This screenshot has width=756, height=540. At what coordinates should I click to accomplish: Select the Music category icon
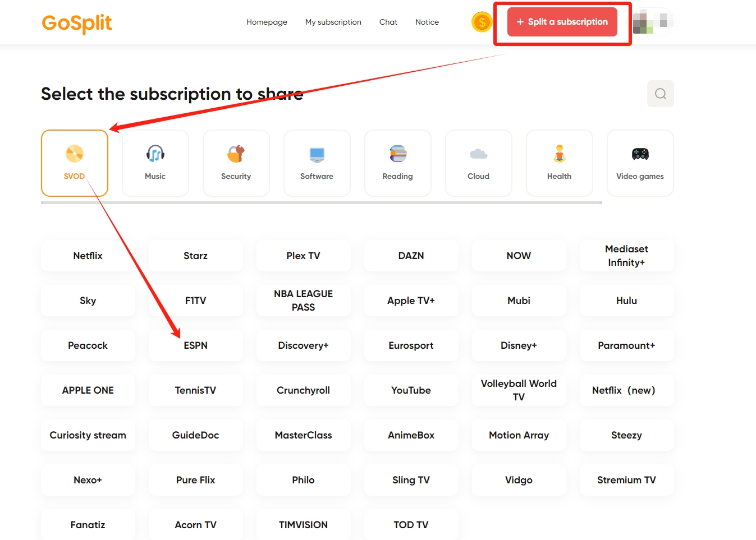coord(155,154)
